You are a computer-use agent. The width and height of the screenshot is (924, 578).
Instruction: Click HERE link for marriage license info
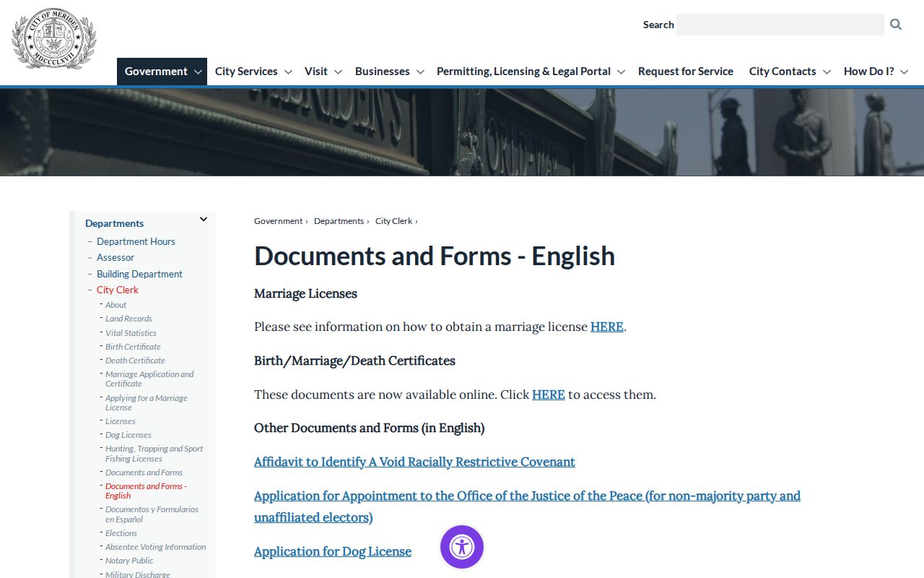pos(607,327)
